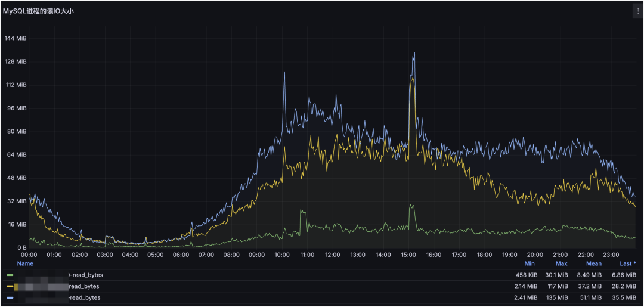Click the green series color swatch
Image resolution: width=644 pixels, height=307 pixels.
coord(10,275)
